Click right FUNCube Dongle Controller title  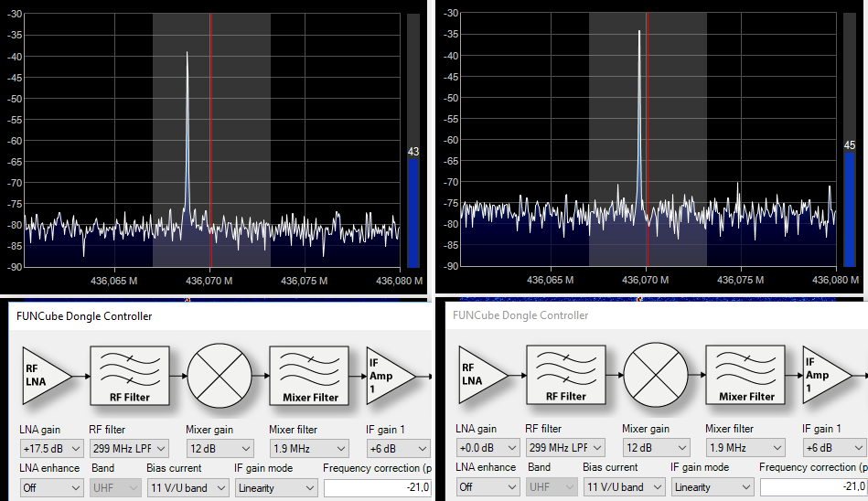pyautogui.click(x=520, y=315)
